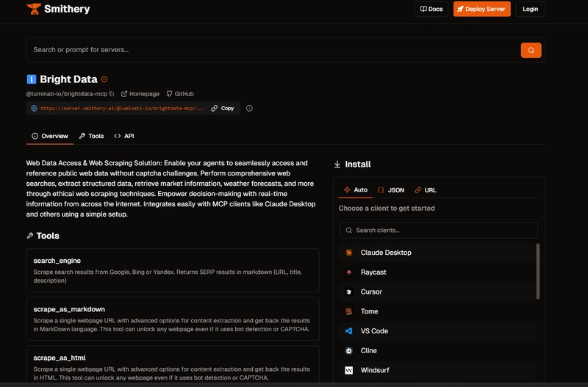The image size is (588, 387).
Task: Open the Docs button
Action: pyautogui.click(x=431, y=9)
